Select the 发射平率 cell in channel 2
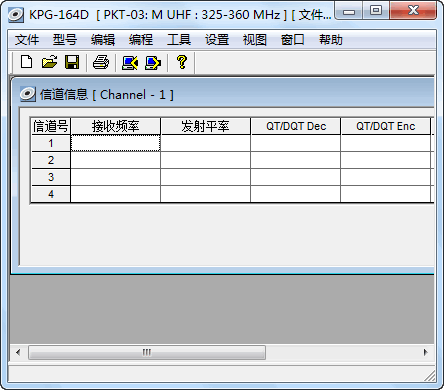This screenshot has width=444, height=390. point(205,160)
